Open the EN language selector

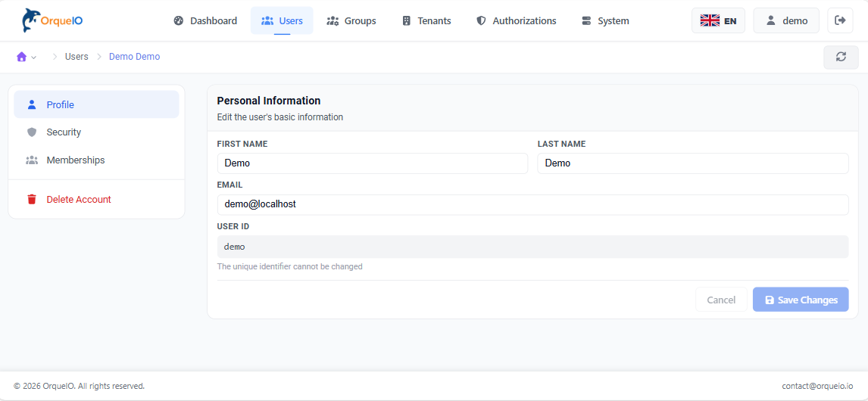[x=718, y=20]
